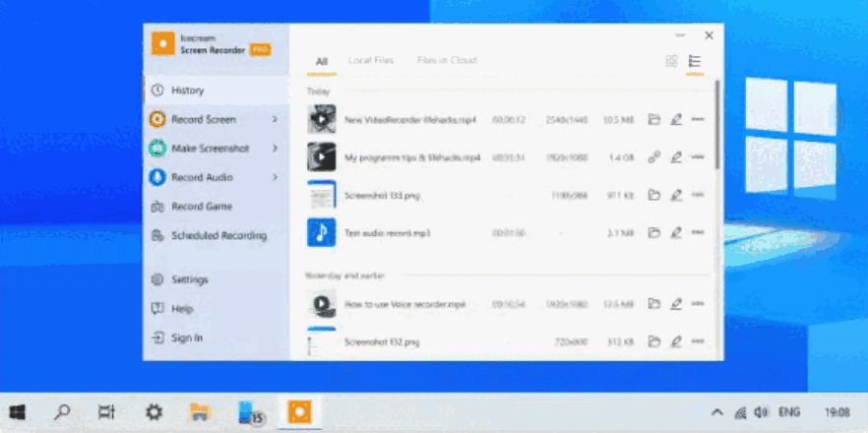The height and width of the screenshot is (433, 868).
Task: Open the Windows Start menu
Action: tap(17, 412)
